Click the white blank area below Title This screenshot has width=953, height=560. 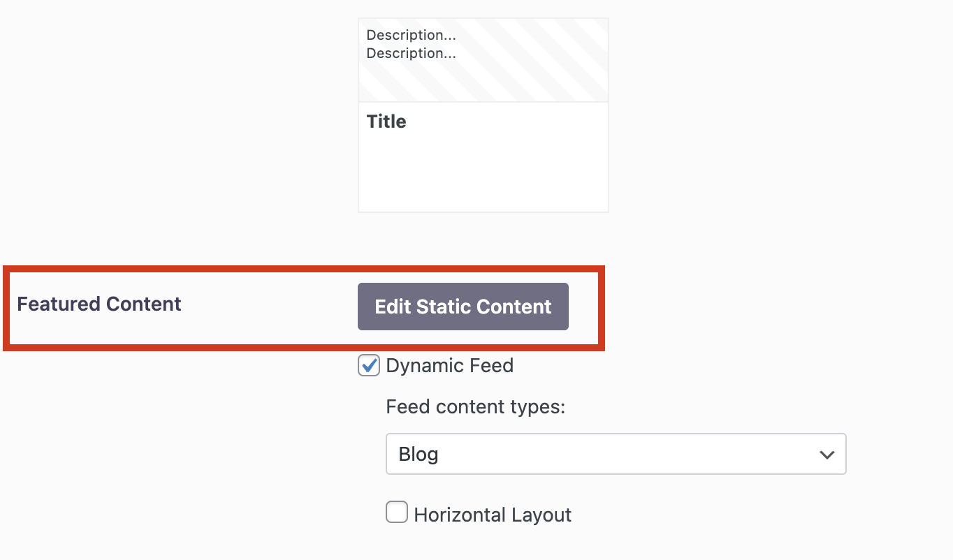click(x=483, y=175)
